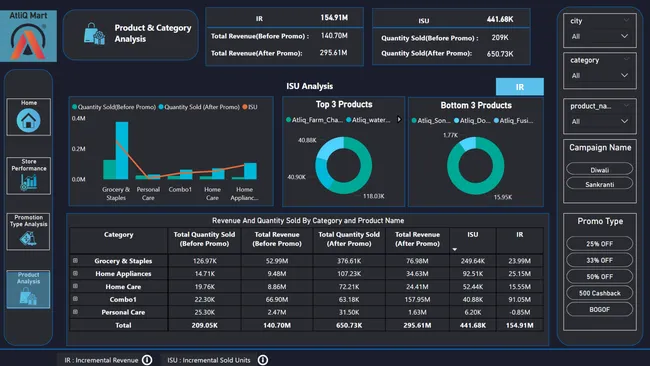Click the orange ISU legend swatch
The height and width of the screenshot is (366, 650).
coord(245,107)
